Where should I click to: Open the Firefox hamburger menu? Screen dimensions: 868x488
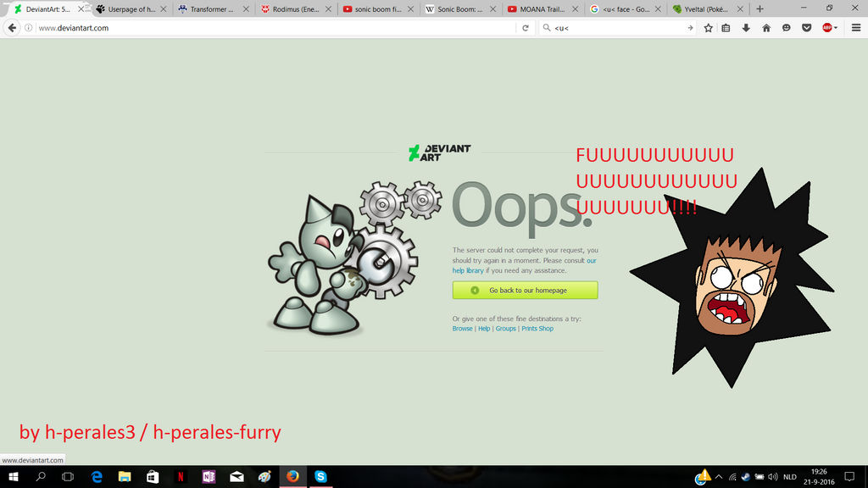point(857,27)
